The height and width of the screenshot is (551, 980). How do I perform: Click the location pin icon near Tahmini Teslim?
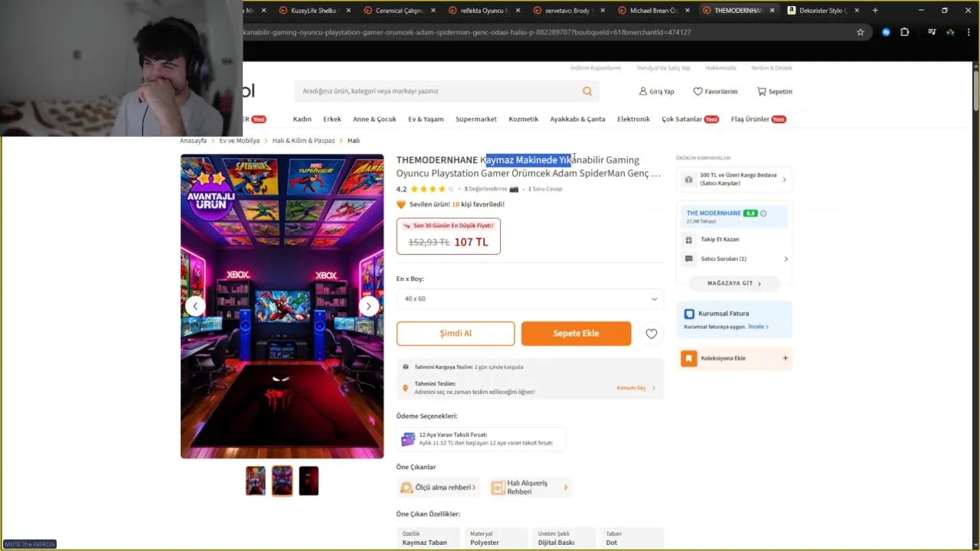click(405, 388)
